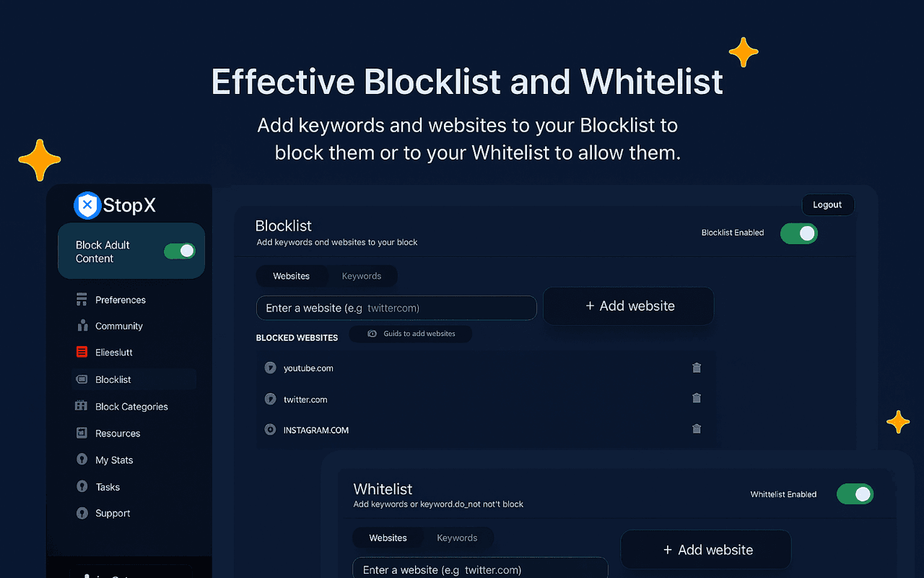Click the Blocklist Add website button
924x578 pixels.
coord(628,306)
